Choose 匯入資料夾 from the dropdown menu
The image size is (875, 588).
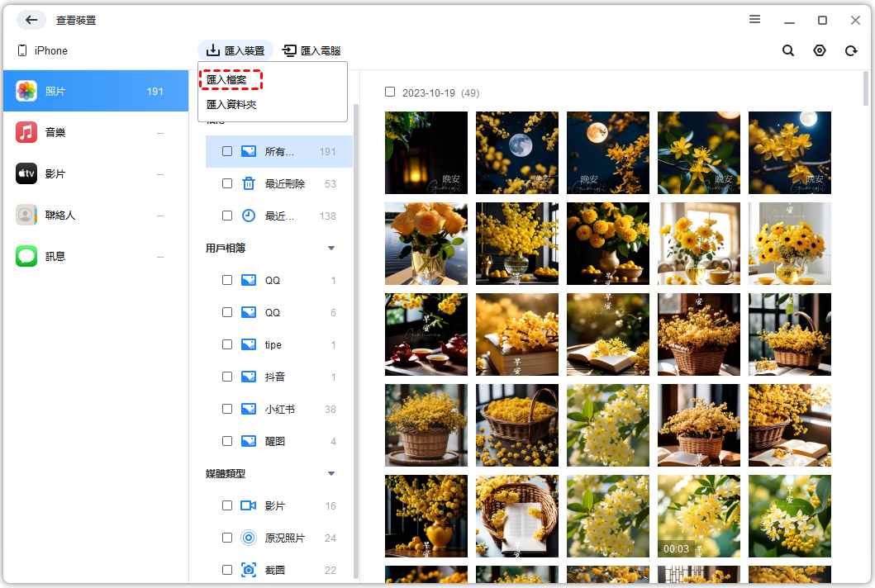coord(231,105)
